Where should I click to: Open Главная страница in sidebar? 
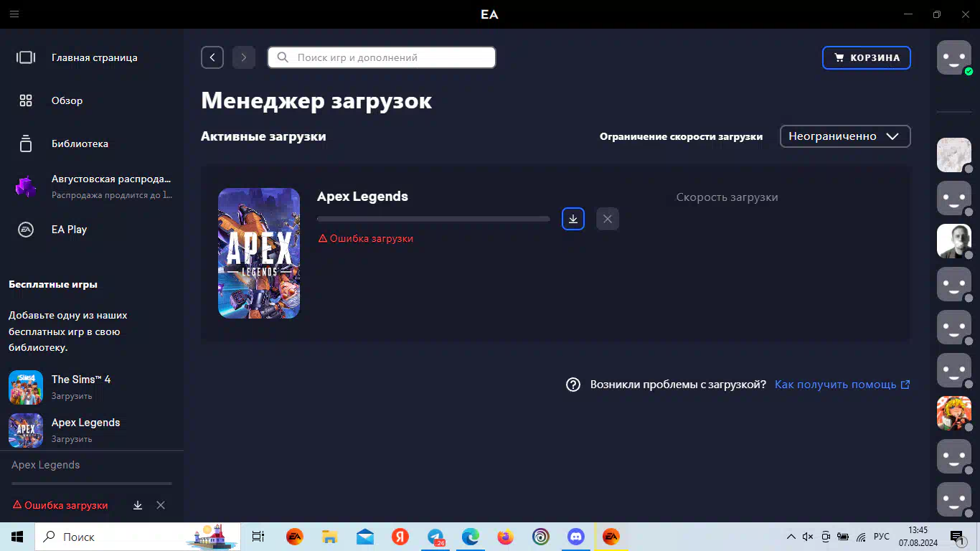pos(94,57)
